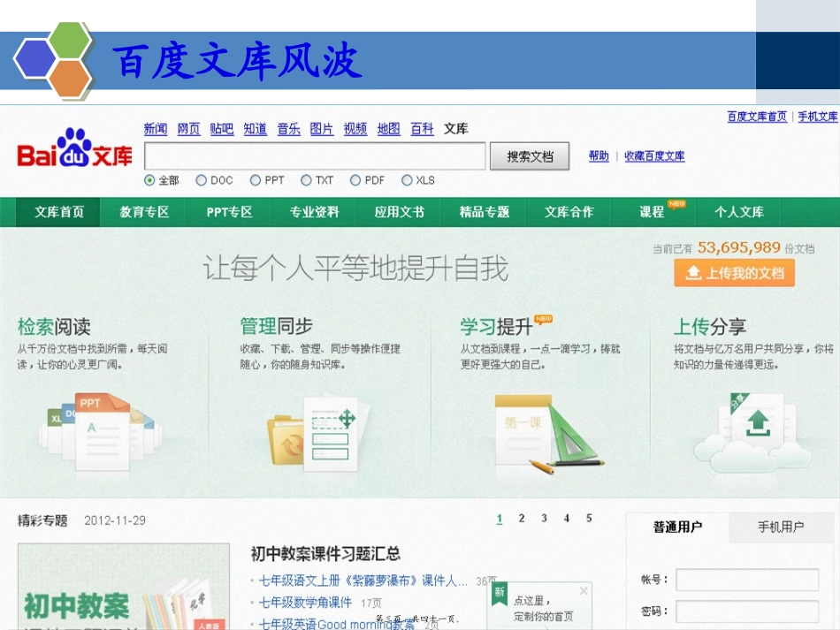Open the 七年级英语Good morning教案 link
The height and width of the screenshot is (630, 840).
pos(336,624)
